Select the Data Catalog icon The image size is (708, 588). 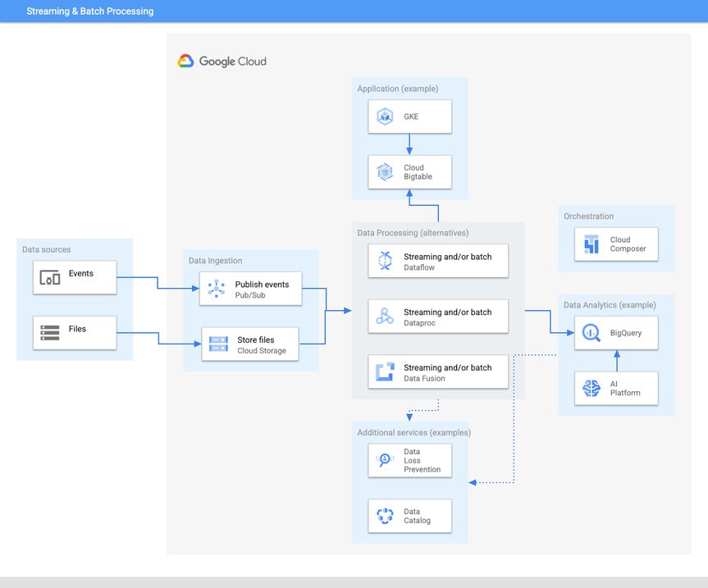click(382, 516)
